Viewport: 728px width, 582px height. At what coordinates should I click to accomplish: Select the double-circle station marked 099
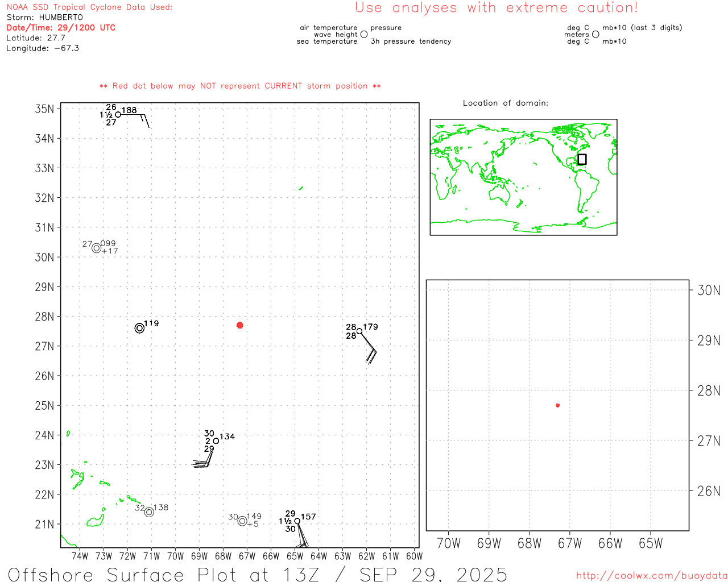(x=97, y=248)
